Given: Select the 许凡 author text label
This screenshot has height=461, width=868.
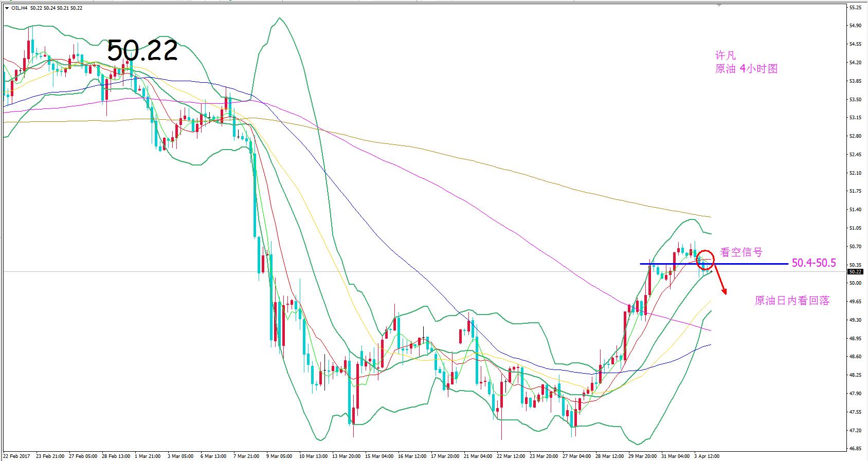Looking at the screenshot, I should tap(726, 56).
